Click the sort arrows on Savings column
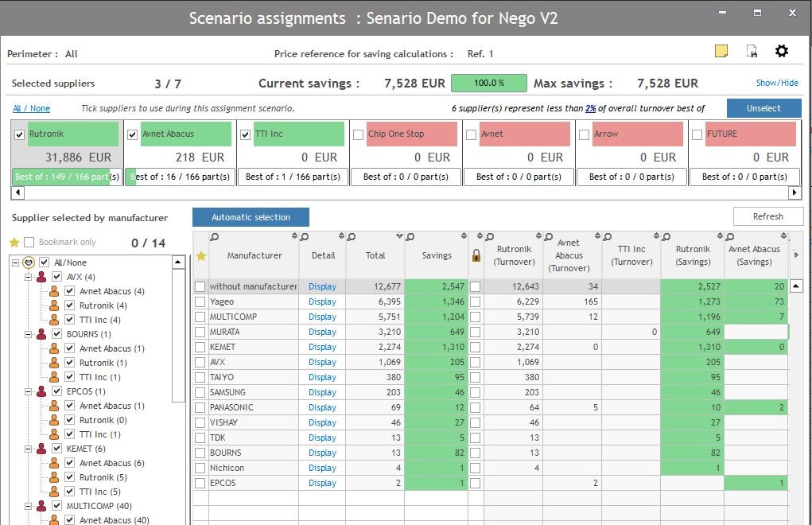Image resolution: width=812 pixels, height=525 pixels. tap(464, 236)
